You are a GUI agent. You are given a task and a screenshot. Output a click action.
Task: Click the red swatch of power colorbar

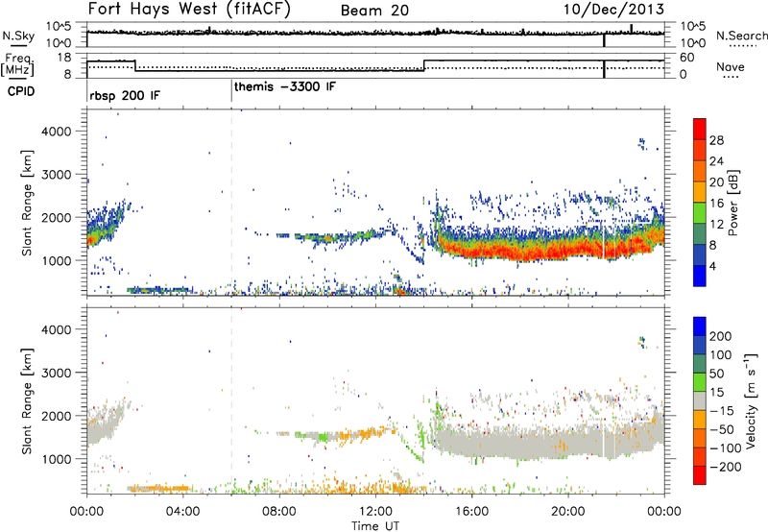tap(700, 129)
